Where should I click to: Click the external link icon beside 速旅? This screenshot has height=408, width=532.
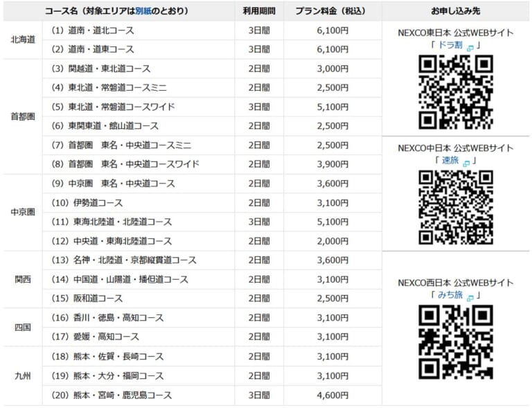[466, 163]
